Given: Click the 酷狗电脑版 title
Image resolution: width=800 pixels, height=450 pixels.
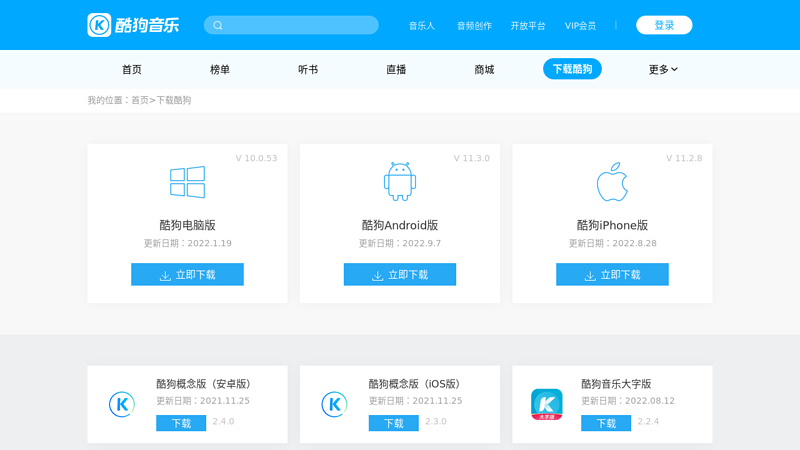Looking at the screenshot, I should (187, 225).
